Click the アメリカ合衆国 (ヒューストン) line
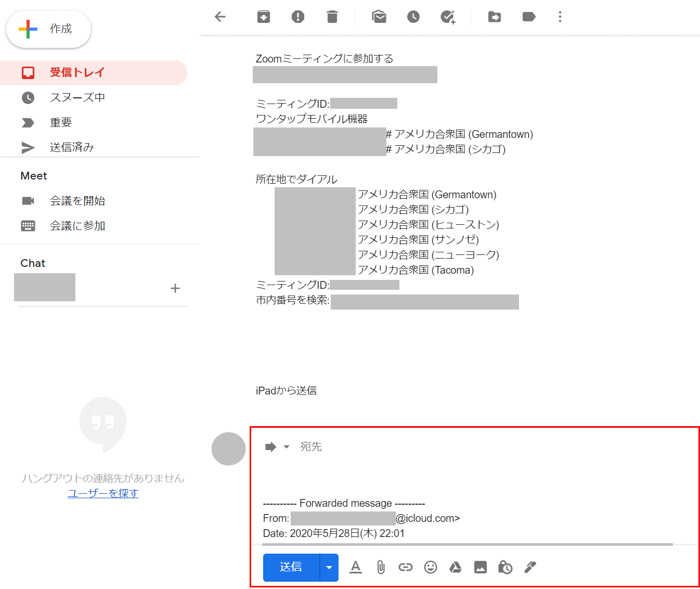 click(x=429, y=225)
